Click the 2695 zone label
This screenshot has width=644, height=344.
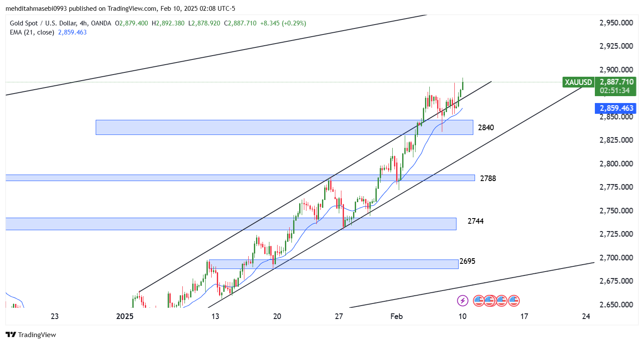coord(468,261)
